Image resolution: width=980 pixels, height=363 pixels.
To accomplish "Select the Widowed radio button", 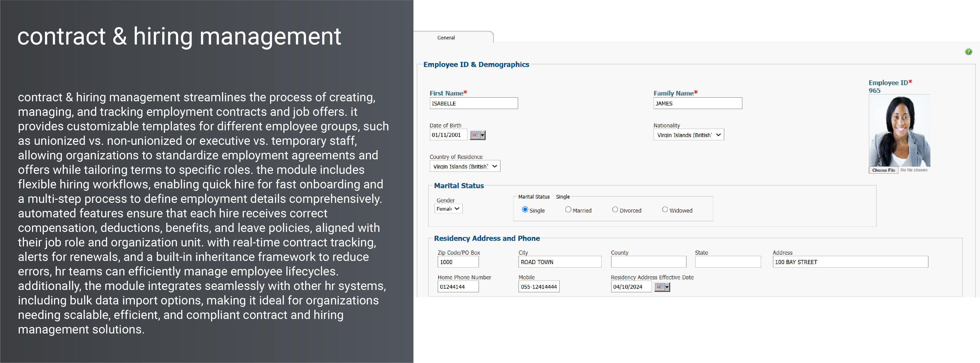I will pyautogui.click(x=665, y=210).
